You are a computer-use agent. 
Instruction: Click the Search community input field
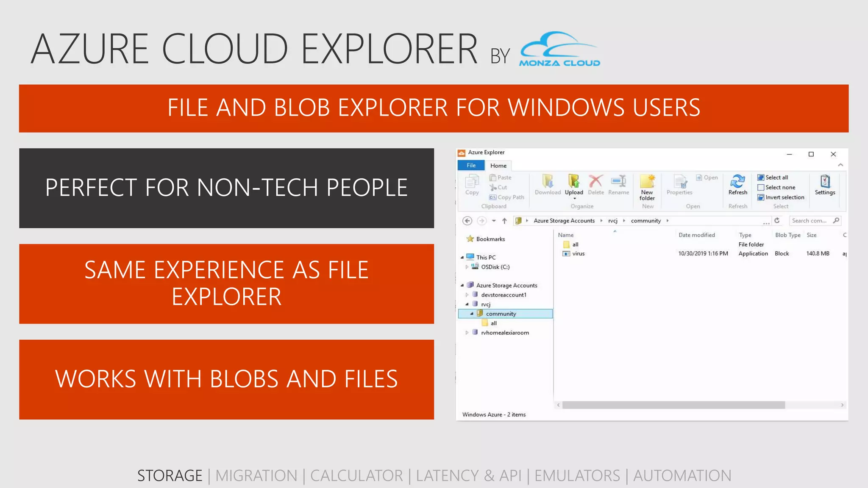(x=810, y=221)
